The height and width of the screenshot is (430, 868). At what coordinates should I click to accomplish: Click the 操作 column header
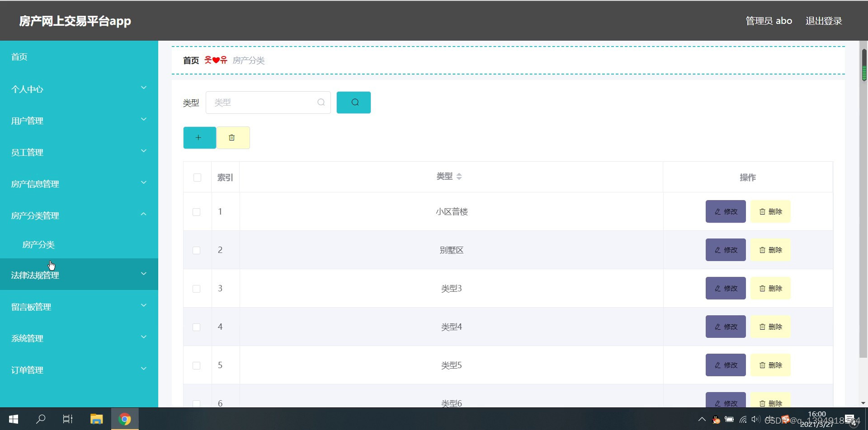pyautogui.click(x=748, y=178)
